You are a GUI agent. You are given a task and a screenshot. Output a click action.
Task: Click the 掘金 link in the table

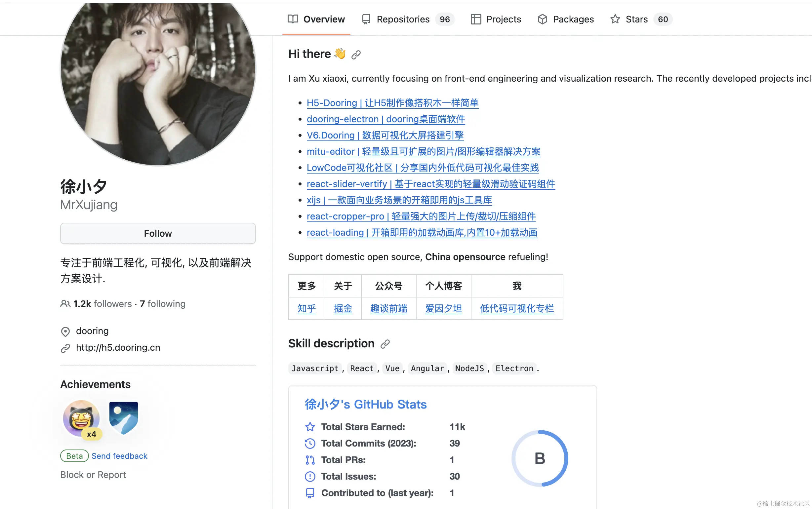343,308
